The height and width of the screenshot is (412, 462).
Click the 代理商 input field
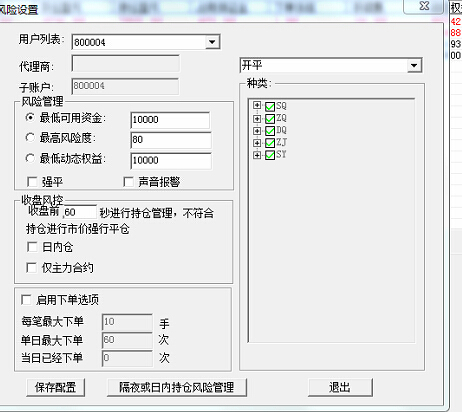click(126, 63)
